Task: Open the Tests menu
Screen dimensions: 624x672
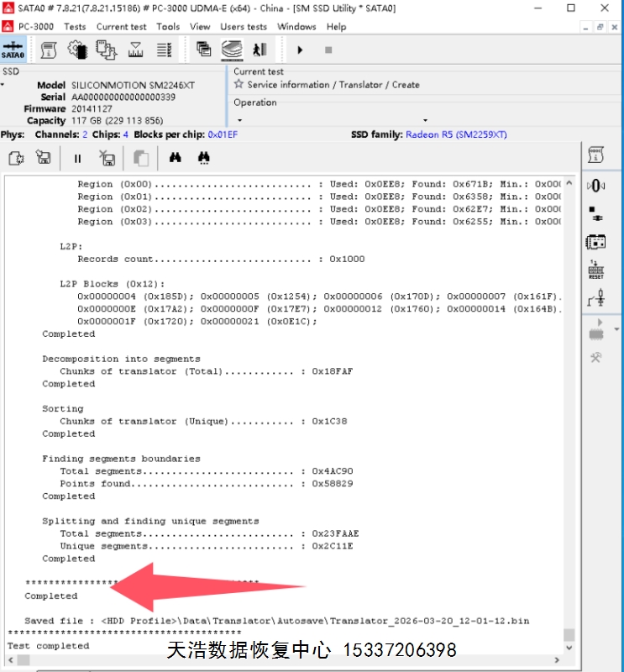Action: coord(75,26)
